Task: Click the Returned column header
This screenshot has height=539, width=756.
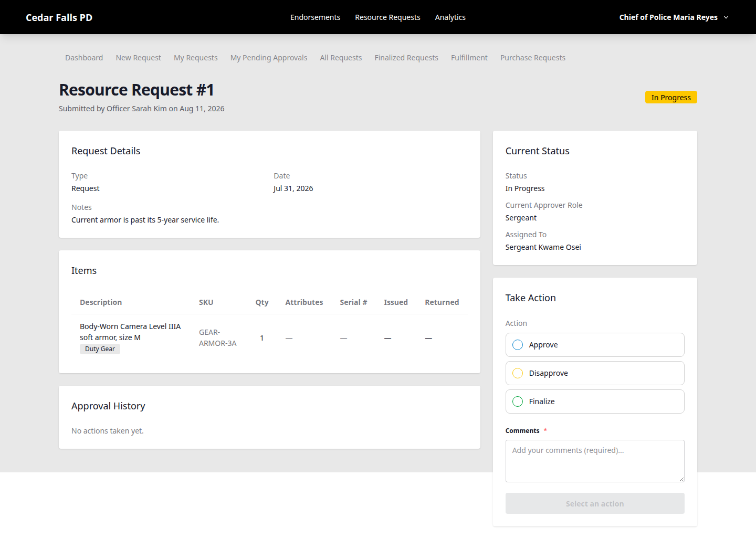Action: pos(442,302)
